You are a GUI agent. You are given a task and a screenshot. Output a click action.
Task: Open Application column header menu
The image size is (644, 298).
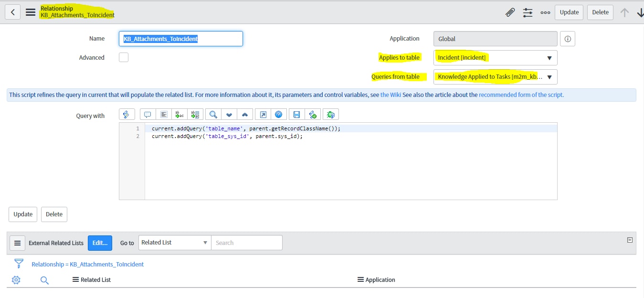(x=360, y=280)
